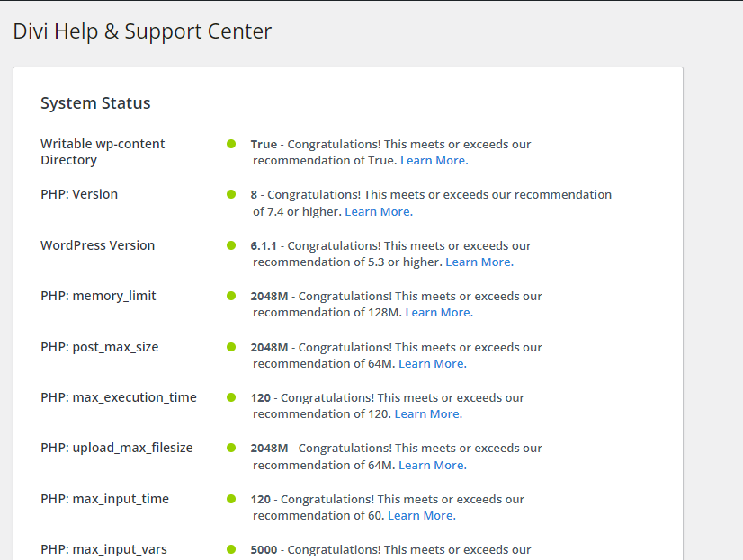Click green status dot for max_input_time
Image resolution: width=743 pixels, height=560 pixels.
tap(231, 499)
